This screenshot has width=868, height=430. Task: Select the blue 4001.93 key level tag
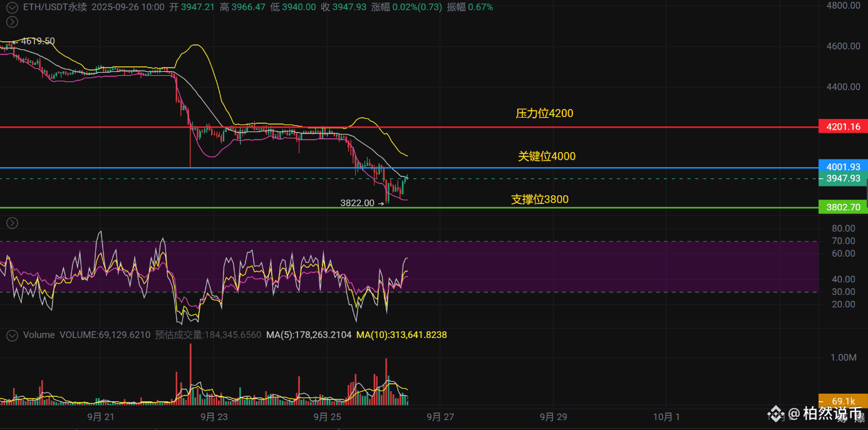(843, 166)
